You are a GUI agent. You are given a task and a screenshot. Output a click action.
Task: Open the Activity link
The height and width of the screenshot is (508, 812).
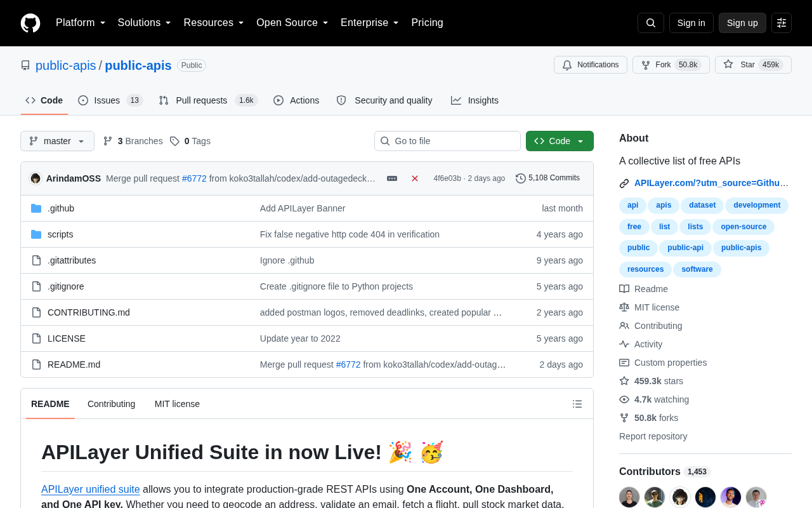[641, 344]
